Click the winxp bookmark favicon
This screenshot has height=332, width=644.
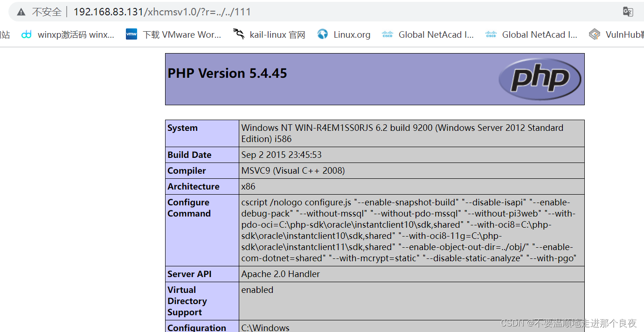coord(27,34)
